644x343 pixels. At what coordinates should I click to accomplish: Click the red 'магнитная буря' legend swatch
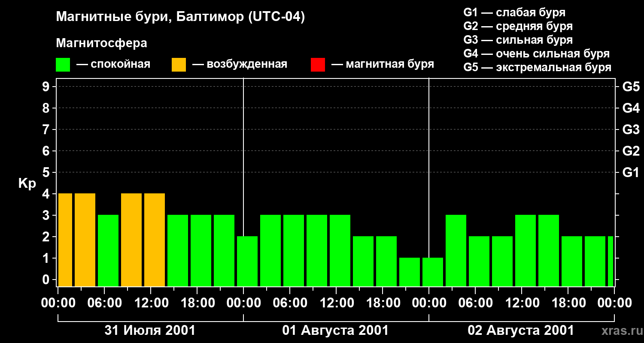(318, 65)
